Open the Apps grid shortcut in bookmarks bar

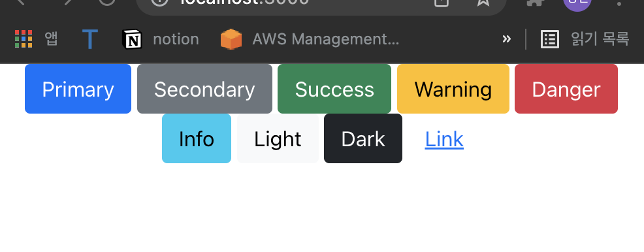point(36,39)
